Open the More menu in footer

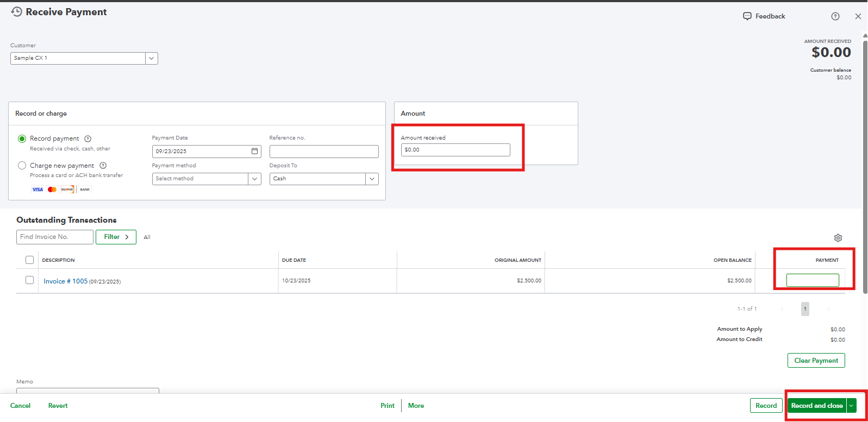(x=416, y=406)
